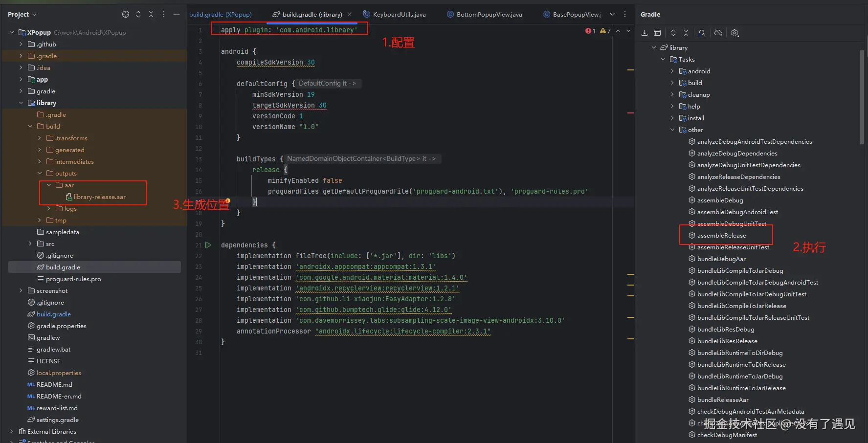Hide the Project tool window
The image size is (868, 443).
tap(177, 14)
